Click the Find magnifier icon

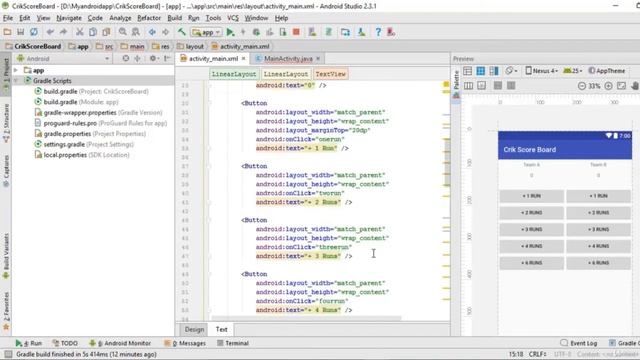(x=122, y=32)
